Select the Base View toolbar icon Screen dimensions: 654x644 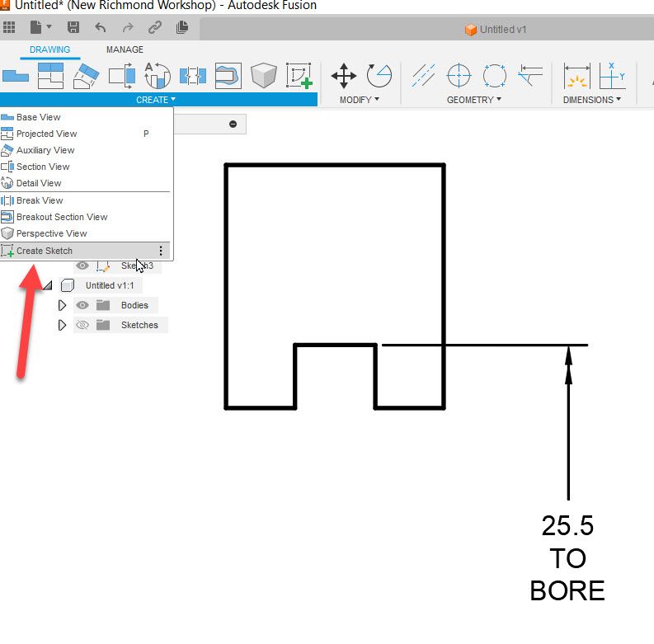coord(16,76)
